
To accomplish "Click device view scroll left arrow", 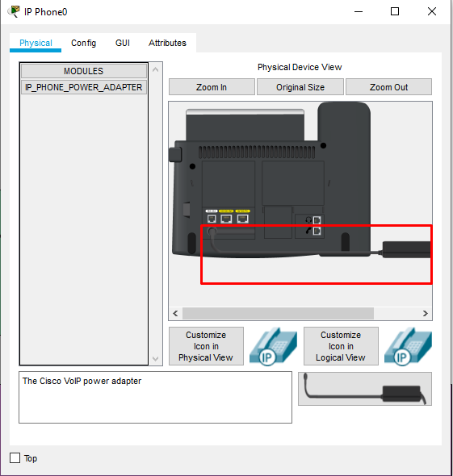I will [x=175, y=313].
